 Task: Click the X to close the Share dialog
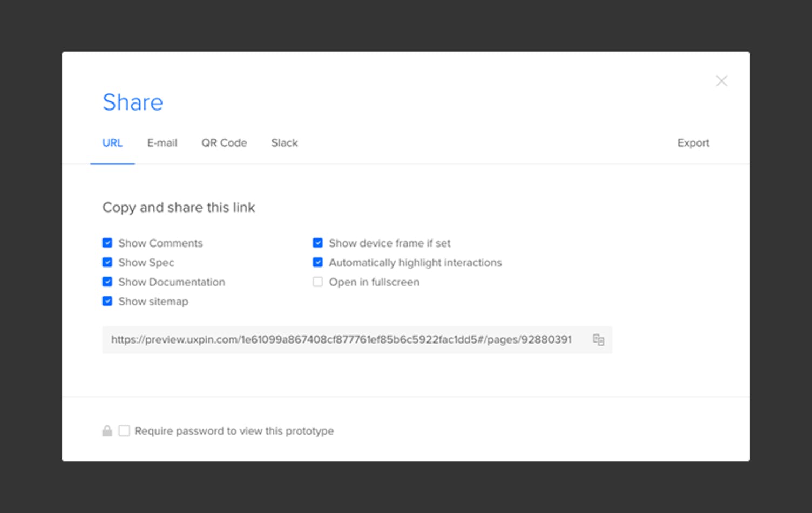tap(721, 80)
